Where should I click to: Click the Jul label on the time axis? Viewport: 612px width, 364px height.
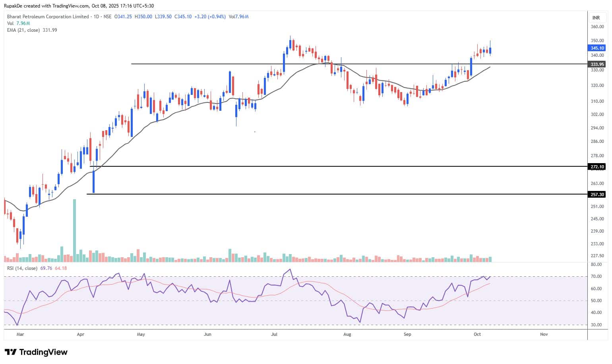coord(274,334)
